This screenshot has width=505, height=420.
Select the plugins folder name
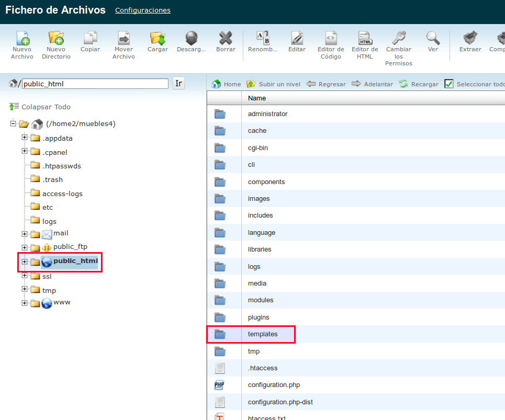[x=259, y=317]
